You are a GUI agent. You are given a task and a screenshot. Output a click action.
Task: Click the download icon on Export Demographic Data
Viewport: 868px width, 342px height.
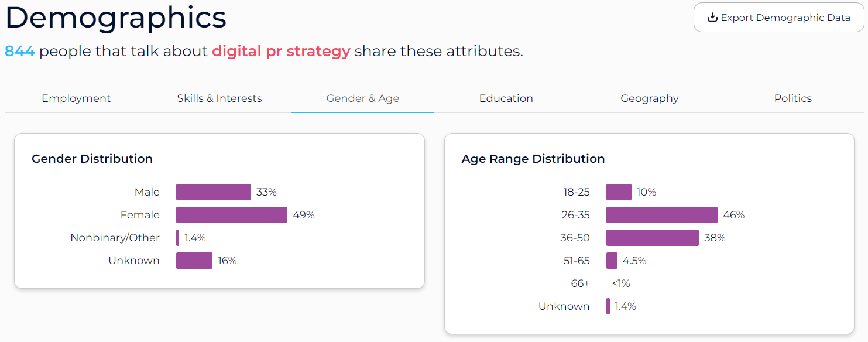(x=712, y=17)
